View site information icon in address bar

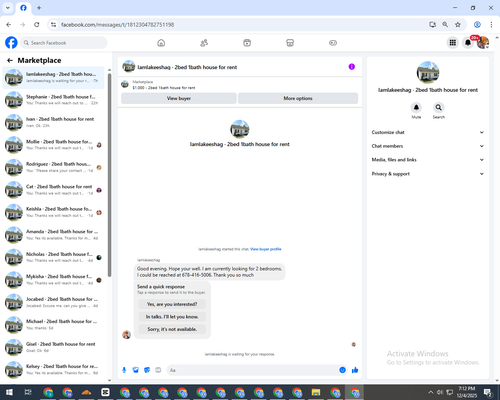pyautogui.click(x=53, y=25)
